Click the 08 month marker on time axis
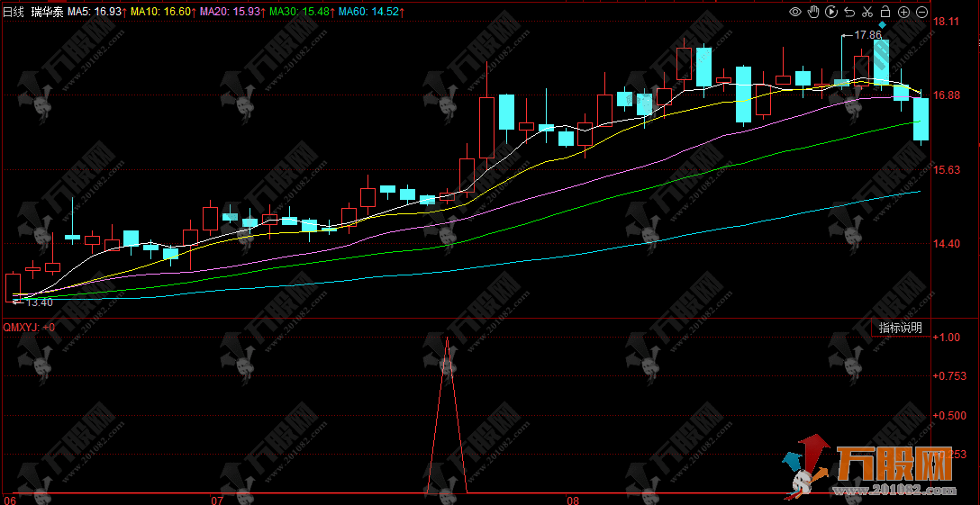The image size is (980, 505). [x=572, y=499]
